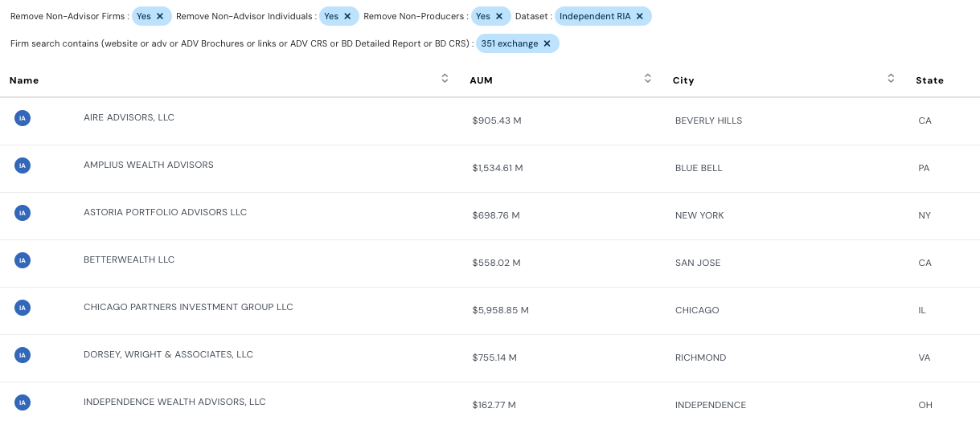980x429 pixels.
Task: Select the $1,534.61 M AUM cell
Action: point(498,168)
